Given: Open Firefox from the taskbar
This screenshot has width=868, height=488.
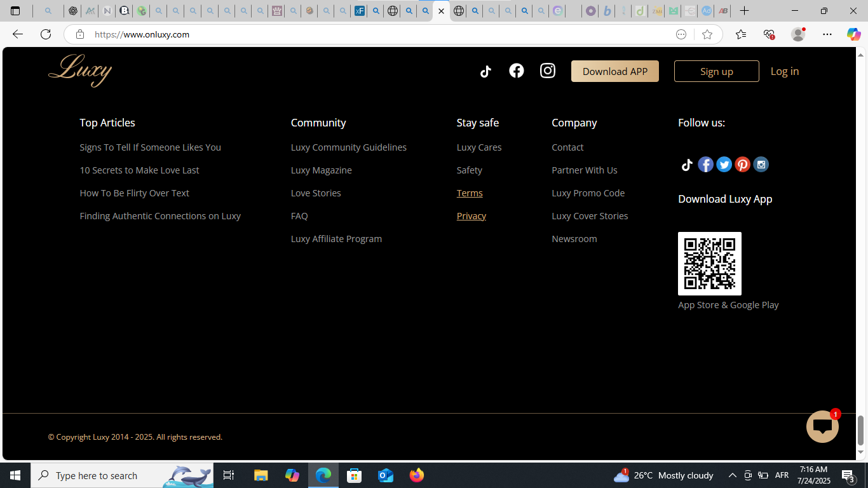Looking at the screenshot, I should (x=417, y=475).
